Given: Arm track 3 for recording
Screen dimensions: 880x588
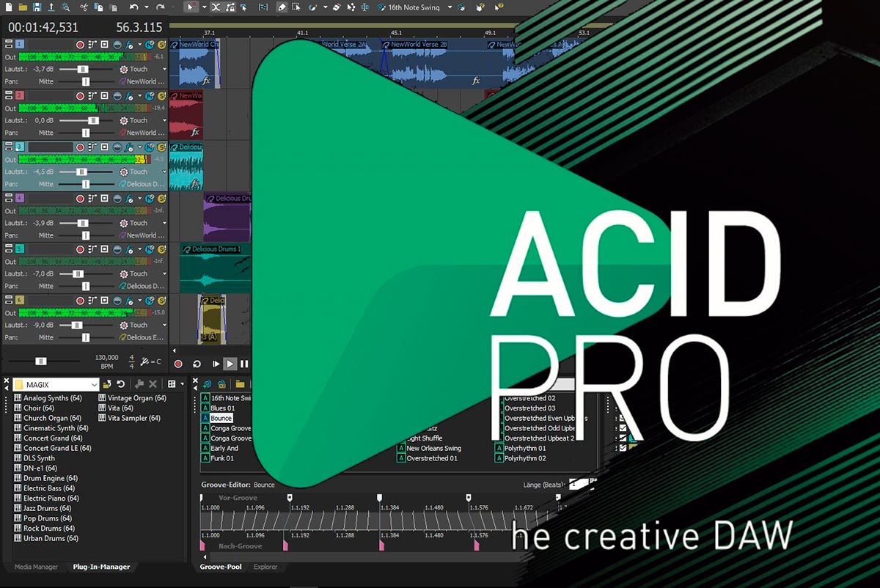Looking at the screenshot, I should 80,147.
